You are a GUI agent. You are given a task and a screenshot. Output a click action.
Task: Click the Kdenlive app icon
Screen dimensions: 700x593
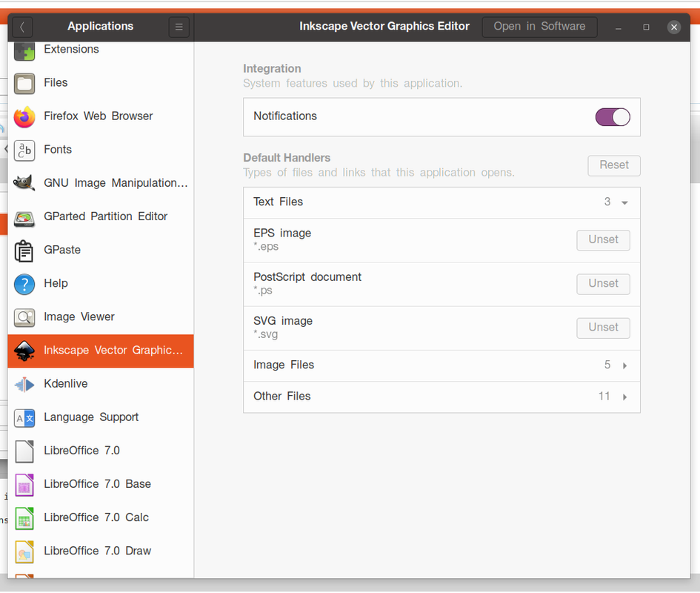tap(24, 385)
